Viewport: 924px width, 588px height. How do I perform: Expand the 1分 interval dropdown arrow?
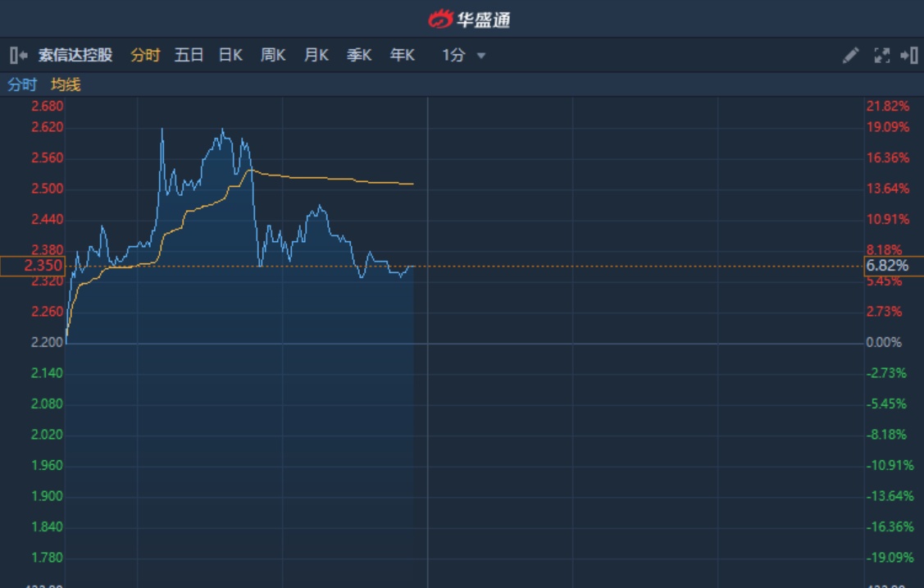pos(481,56)
